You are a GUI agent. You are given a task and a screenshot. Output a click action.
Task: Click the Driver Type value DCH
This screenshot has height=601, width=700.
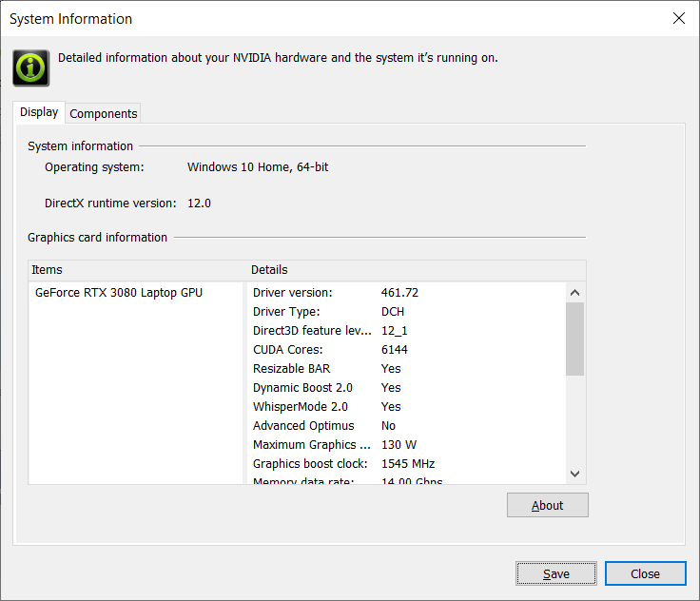(393, 312)
